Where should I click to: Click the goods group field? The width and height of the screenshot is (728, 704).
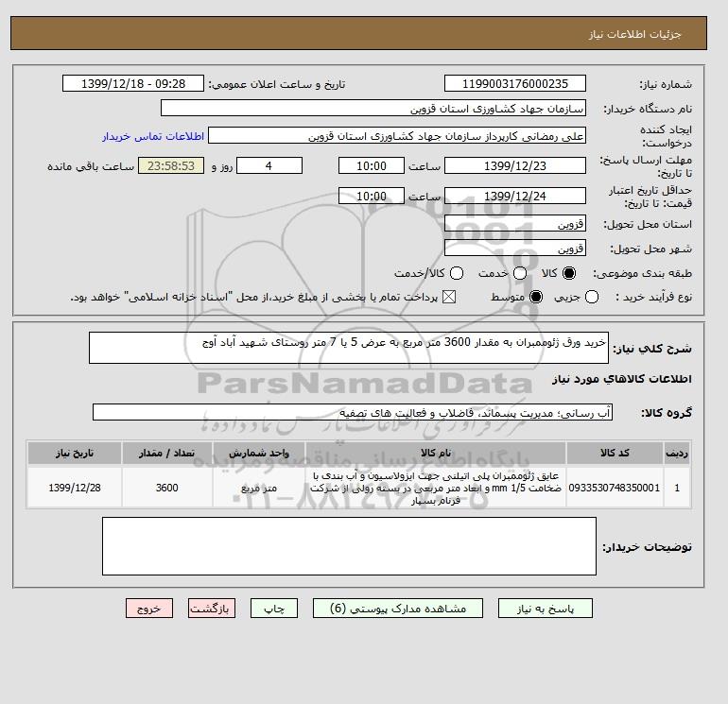pos(353,412)
